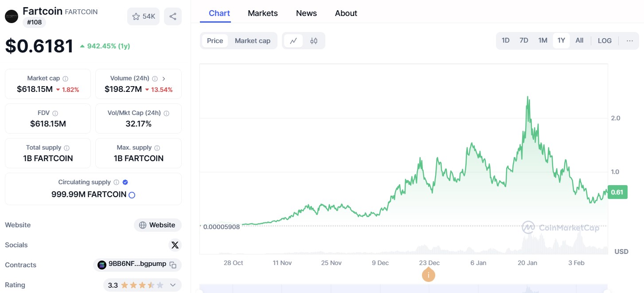Expand the rating section chevron
Viewport: 644px width, 293px height.
[174, 285]
